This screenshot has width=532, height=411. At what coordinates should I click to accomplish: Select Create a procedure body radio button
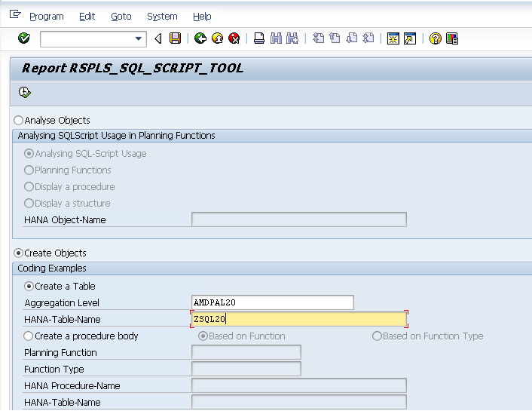pyautogui.click(x=29, y=336)
